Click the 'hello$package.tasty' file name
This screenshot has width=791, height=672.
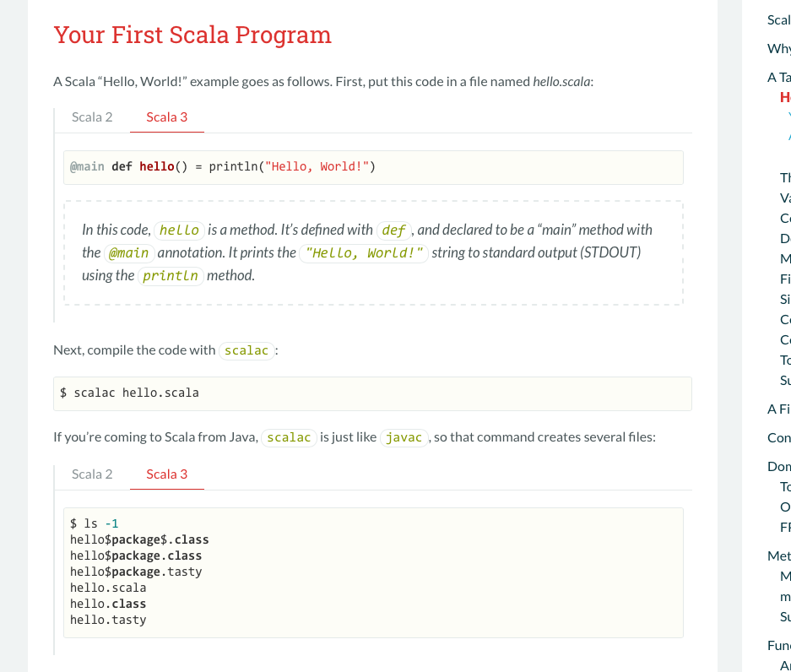(136, 572)
